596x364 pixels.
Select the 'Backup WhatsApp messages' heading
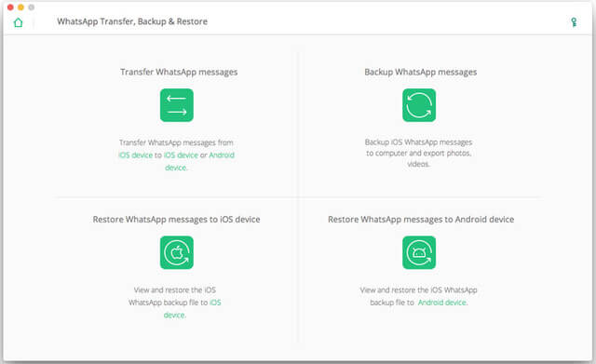[x=420, y=73]
